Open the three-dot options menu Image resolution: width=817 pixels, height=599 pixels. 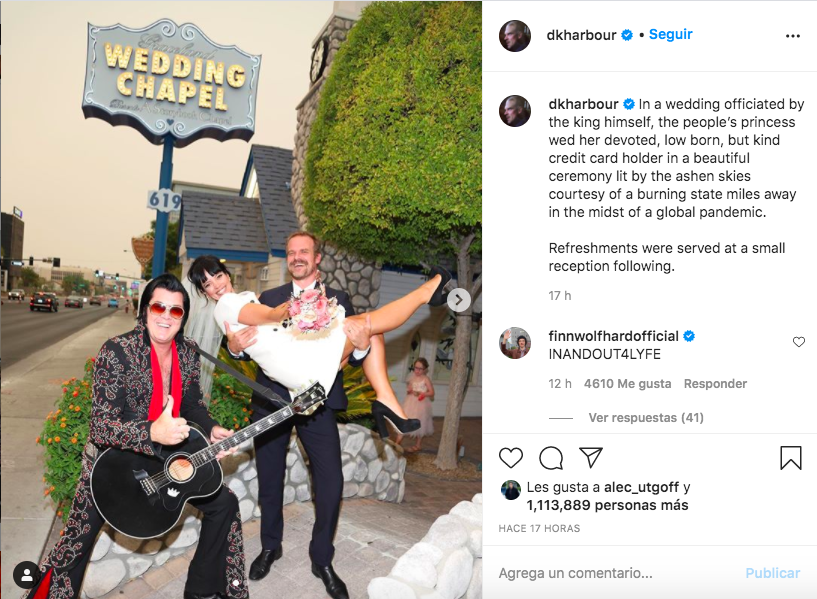[x=793, y=36]
